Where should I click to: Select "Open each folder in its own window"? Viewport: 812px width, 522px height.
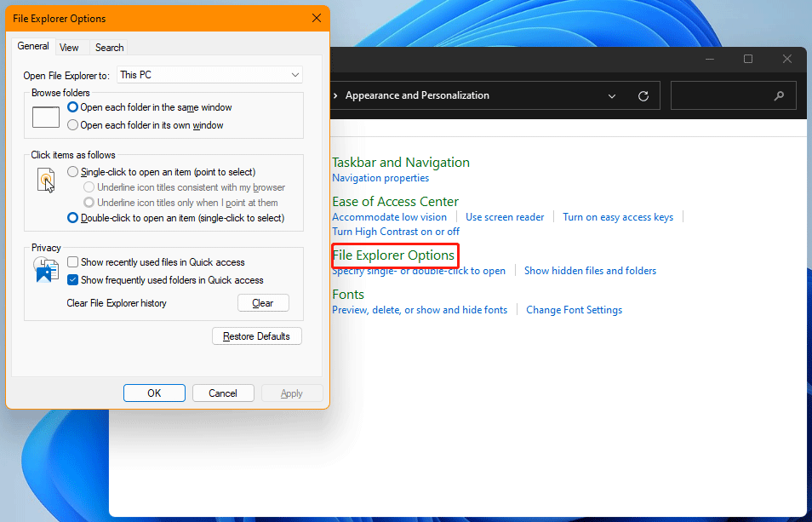coord(71,124)
